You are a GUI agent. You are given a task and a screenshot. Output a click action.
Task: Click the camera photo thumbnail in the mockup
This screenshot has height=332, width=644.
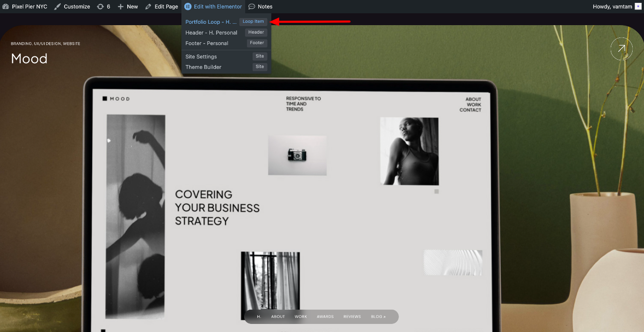click(297, 155)
